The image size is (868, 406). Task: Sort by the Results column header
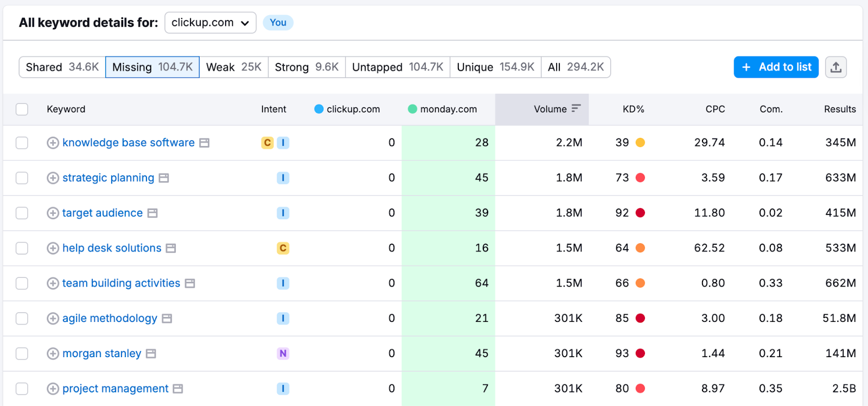[840, 109]
